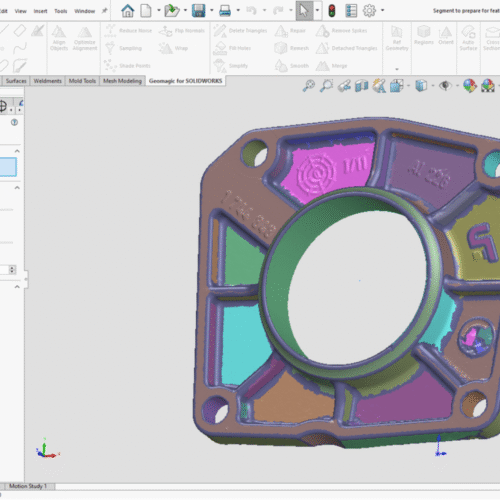Switch to the Weldments tab

(x=48, y=81)
